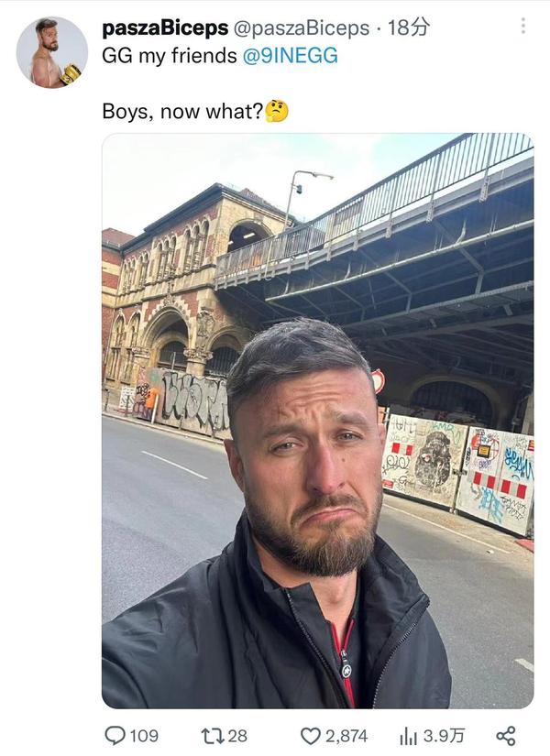550x756 pixels.
Task: Click the "GG my friends" text
Action: 169,56
